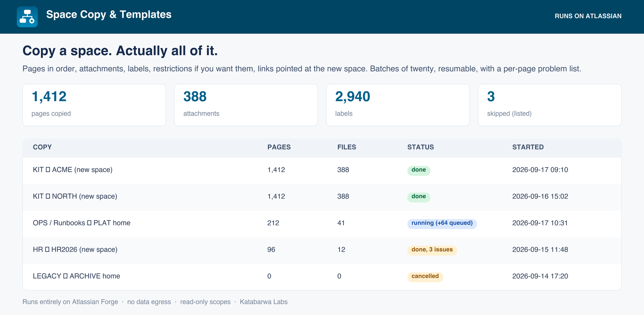Select the 3 skipped (listed) card
This screenshot has width=644, height=315.
click(x=550, y=105)
